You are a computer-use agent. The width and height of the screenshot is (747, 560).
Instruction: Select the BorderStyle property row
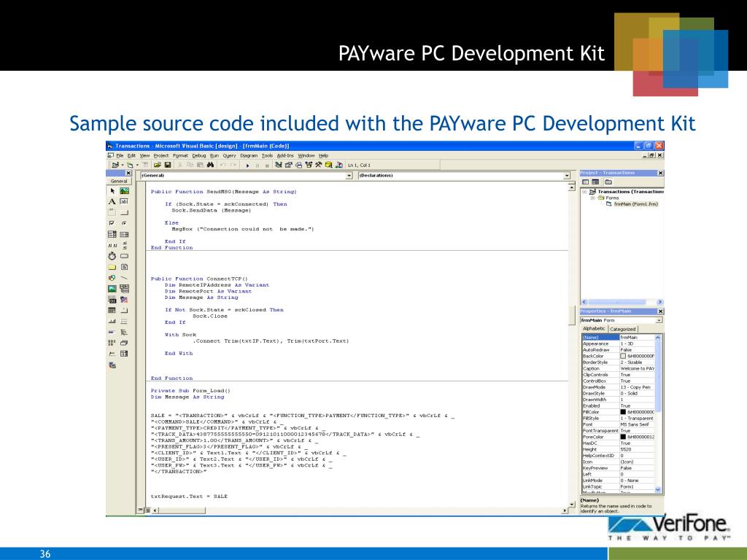coord(619,362)
